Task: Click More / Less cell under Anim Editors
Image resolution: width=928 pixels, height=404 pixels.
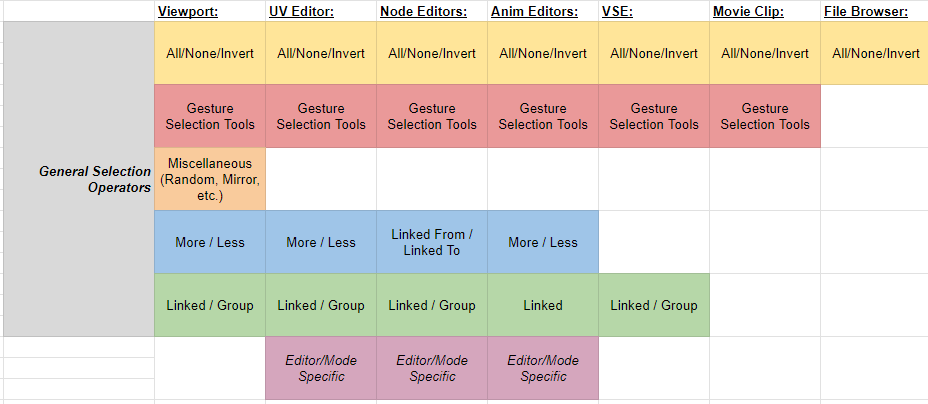Action: click(543, 242)
